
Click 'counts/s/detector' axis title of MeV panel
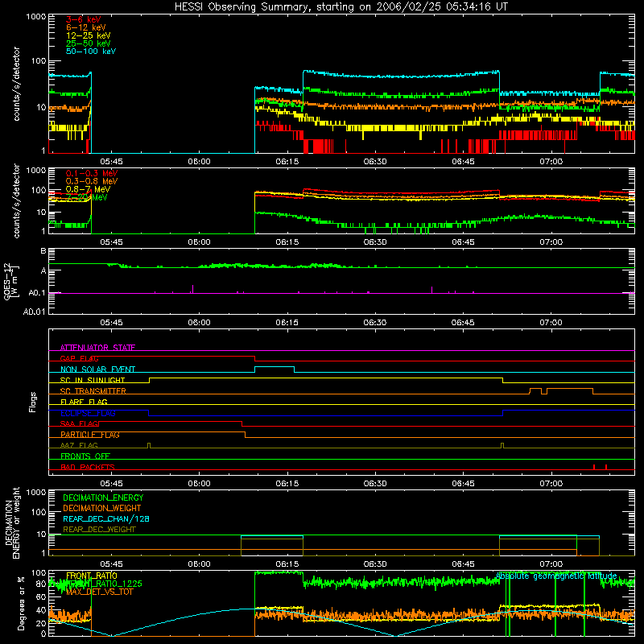[16, 201]
